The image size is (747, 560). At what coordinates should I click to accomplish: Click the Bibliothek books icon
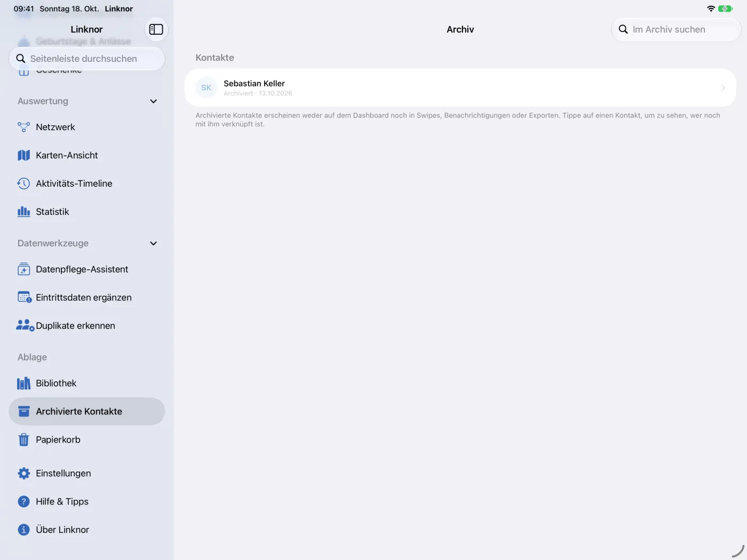24,383
